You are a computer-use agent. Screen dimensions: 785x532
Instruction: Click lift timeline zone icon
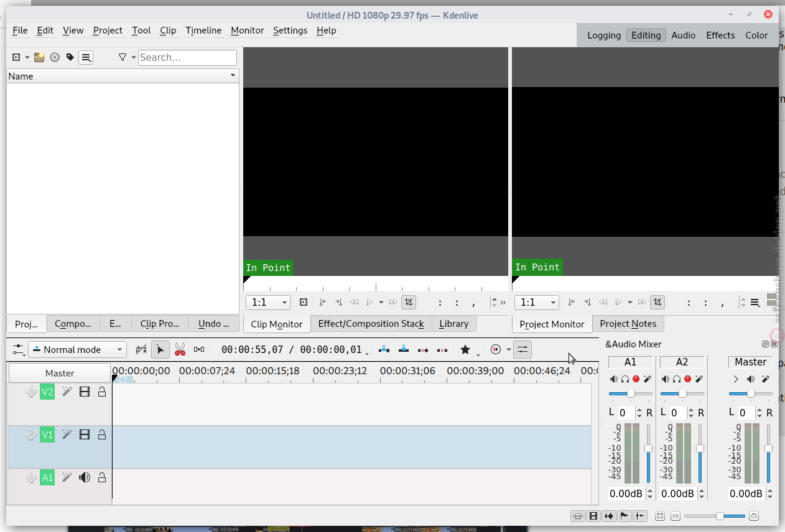442,349
